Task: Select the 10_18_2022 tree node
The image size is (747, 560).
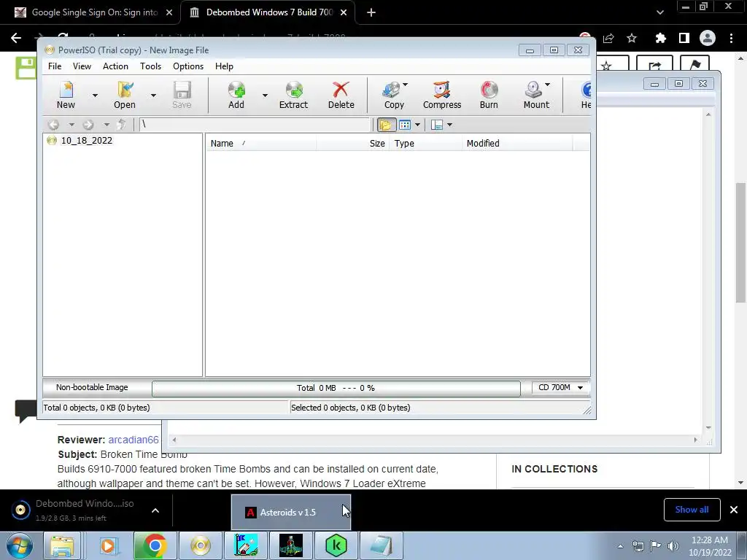Action: pyautogui.click(x=86, y=141)
